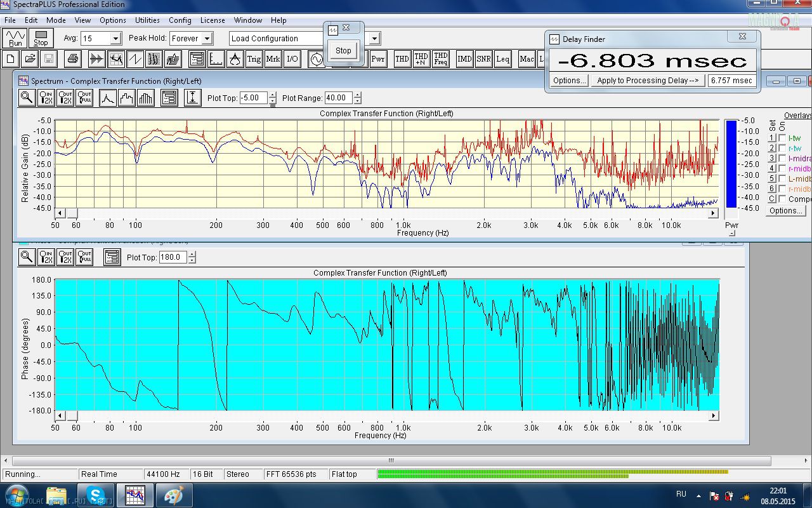Image resolution: width=812 pixels, height=508 pixels.
Task: Click the Plot Range value field
Action: pyautogui.click(x=339, y=98)
